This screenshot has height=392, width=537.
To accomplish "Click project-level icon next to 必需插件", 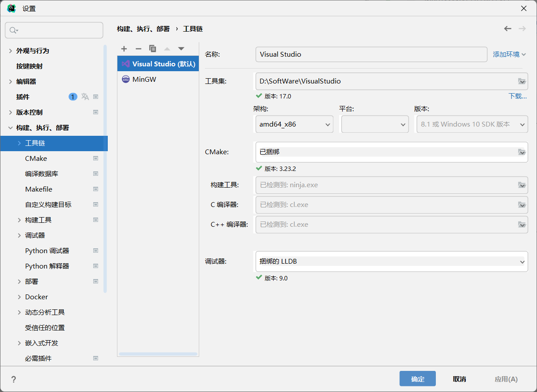I will pos(95,358).
